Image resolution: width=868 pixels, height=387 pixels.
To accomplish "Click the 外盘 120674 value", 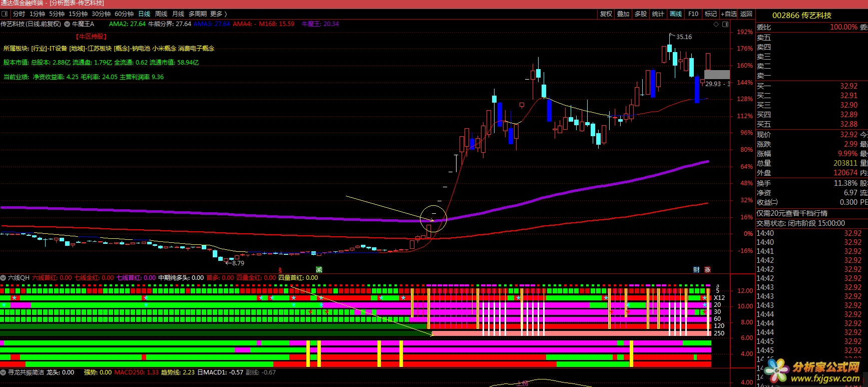I will pos(845,173).
